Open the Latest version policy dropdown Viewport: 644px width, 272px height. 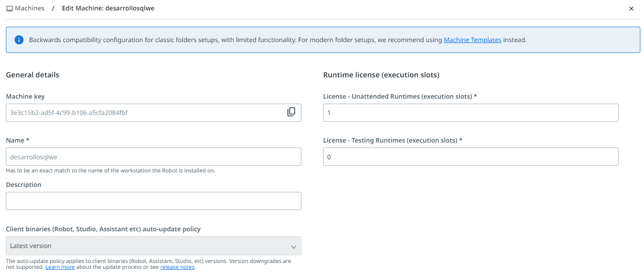point(153,246)
